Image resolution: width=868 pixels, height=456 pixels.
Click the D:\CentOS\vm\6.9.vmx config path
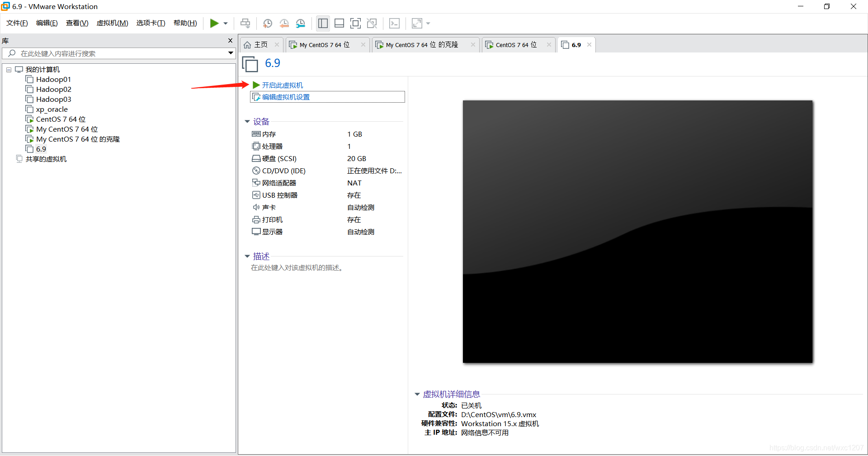[499, 415]
